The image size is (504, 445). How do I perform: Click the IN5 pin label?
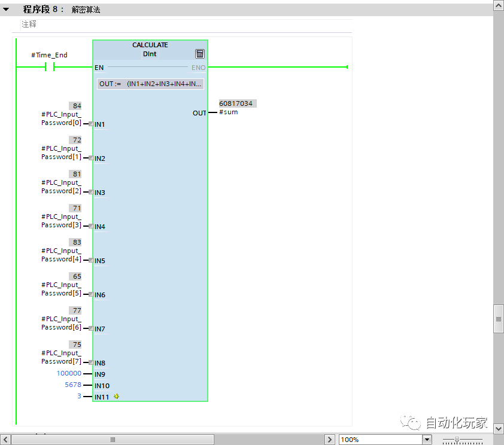click(x=99, y=261)
